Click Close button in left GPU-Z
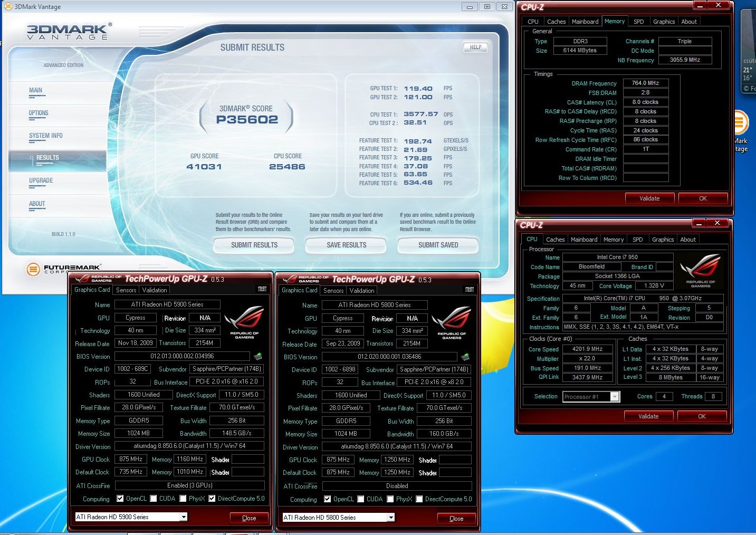756x535 pixels. 249,518
